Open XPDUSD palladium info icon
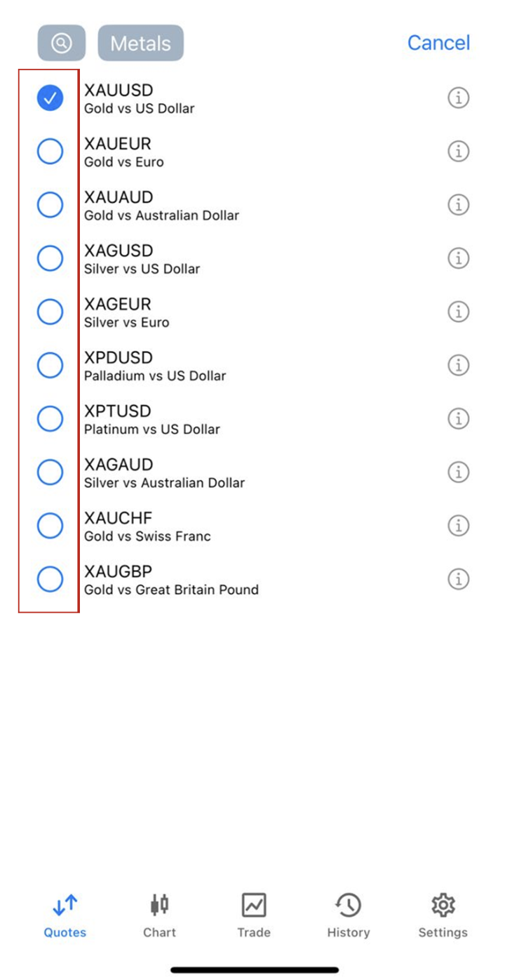The width and height of the screenshot is (505, 980). point(458,365)
